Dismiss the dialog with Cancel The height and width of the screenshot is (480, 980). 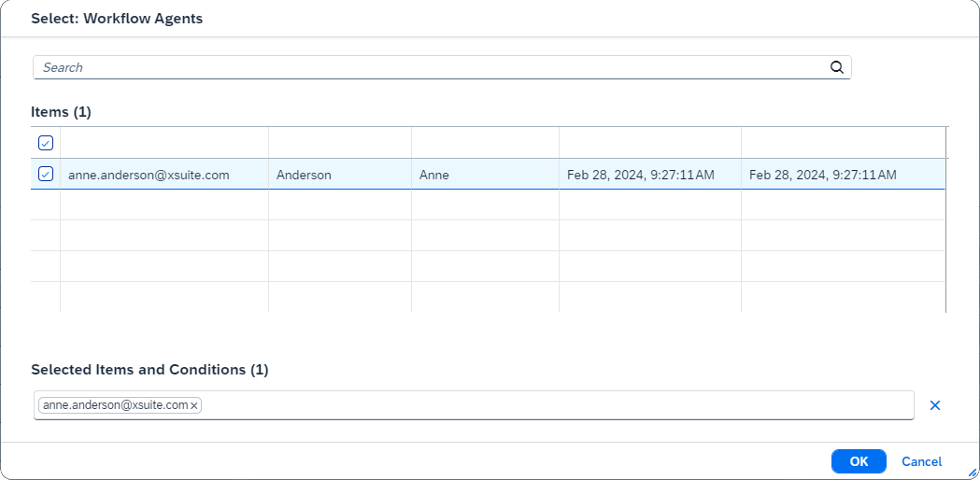(x=921, y=461)
